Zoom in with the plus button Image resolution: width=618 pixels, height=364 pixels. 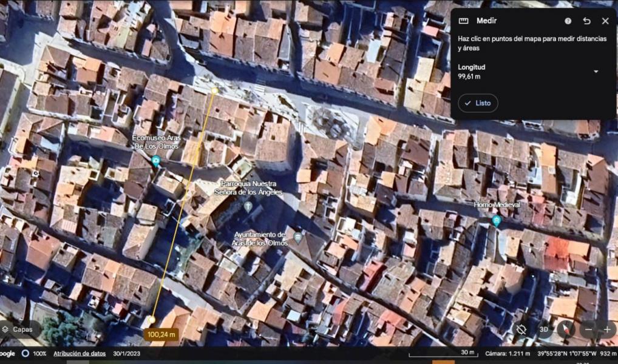click(606, 329)
